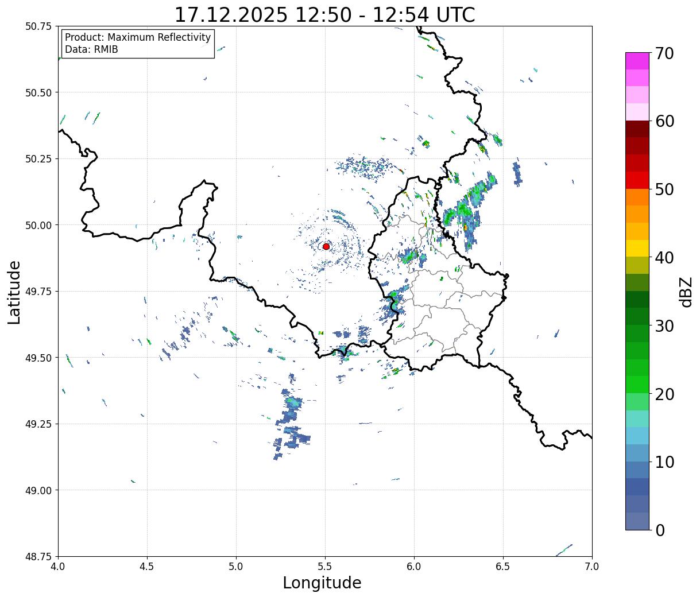Click the red radar location marker
The image size is (700, 597).
coord(326,246)
